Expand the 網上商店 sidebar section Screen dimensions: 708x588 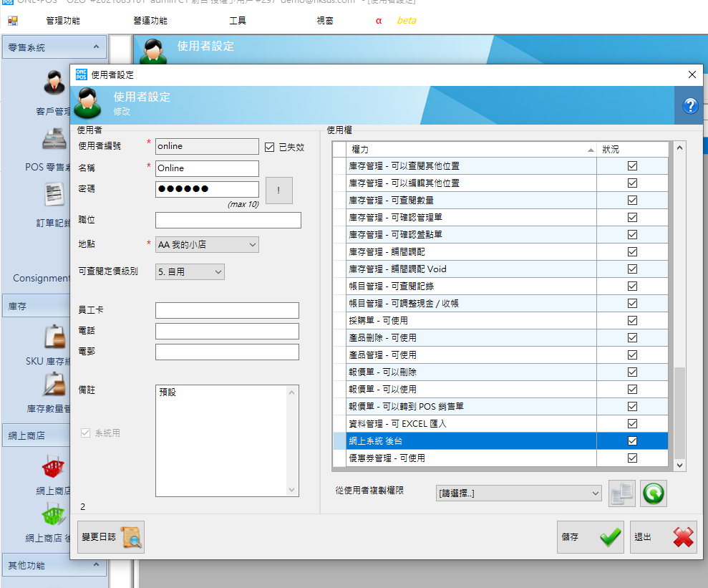36,435
